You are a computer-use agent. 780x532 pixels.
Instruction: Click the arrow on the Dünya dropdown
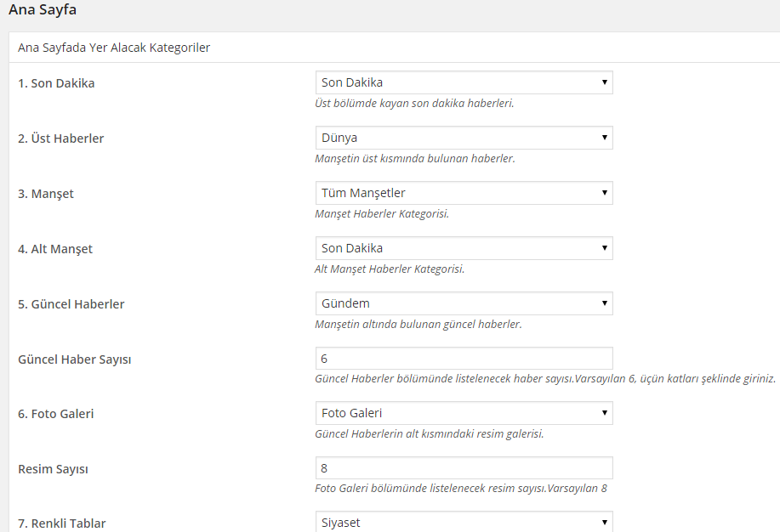click(x=605, y=138)
